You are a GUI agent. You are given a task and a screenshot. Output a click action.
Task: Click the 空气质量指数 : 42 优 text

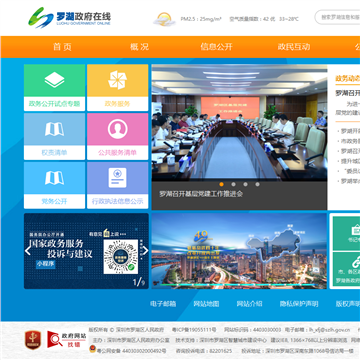tap(252, 19)
